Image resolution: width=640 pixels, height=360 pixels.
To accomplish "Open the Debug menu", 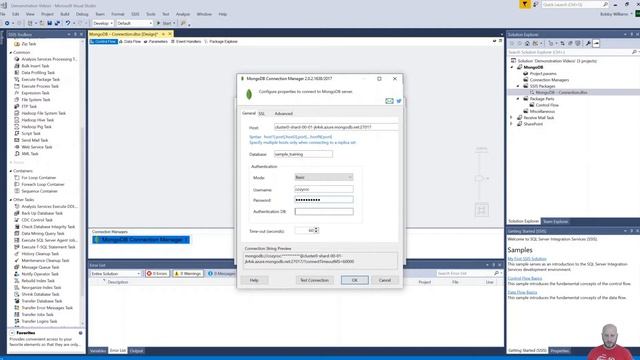I will [82, 14].
